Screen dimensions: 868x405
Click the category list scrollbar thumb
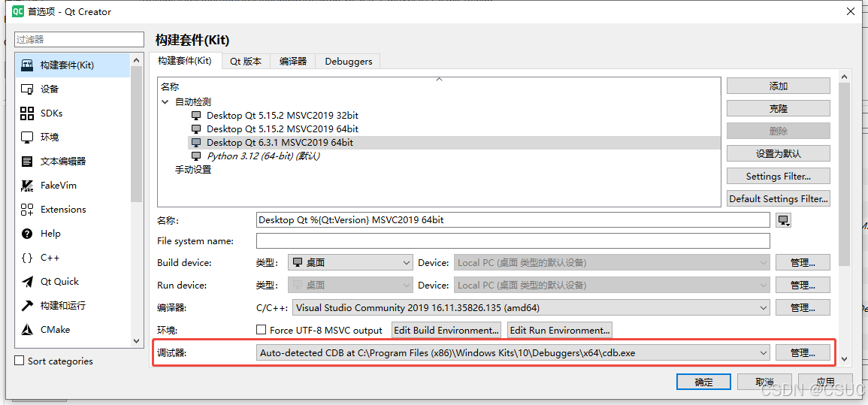pos(137,133)
